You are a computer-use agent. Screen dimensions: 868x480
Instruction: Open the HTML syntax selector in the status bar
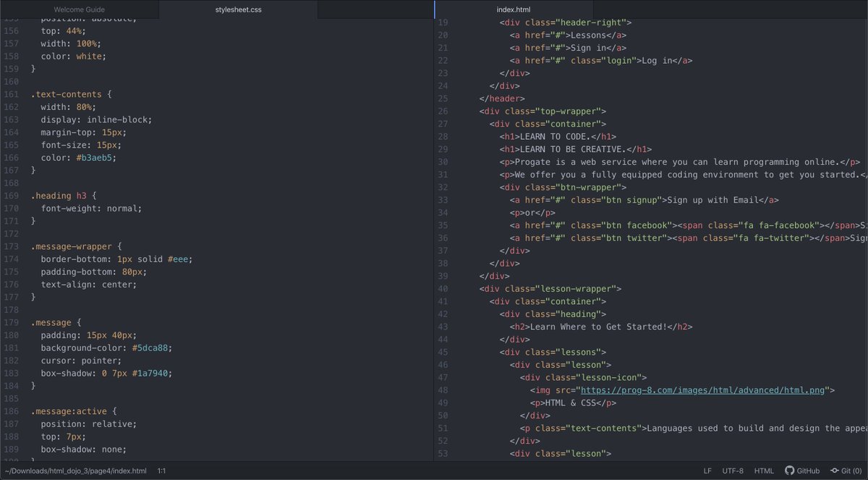coord(764,471)
